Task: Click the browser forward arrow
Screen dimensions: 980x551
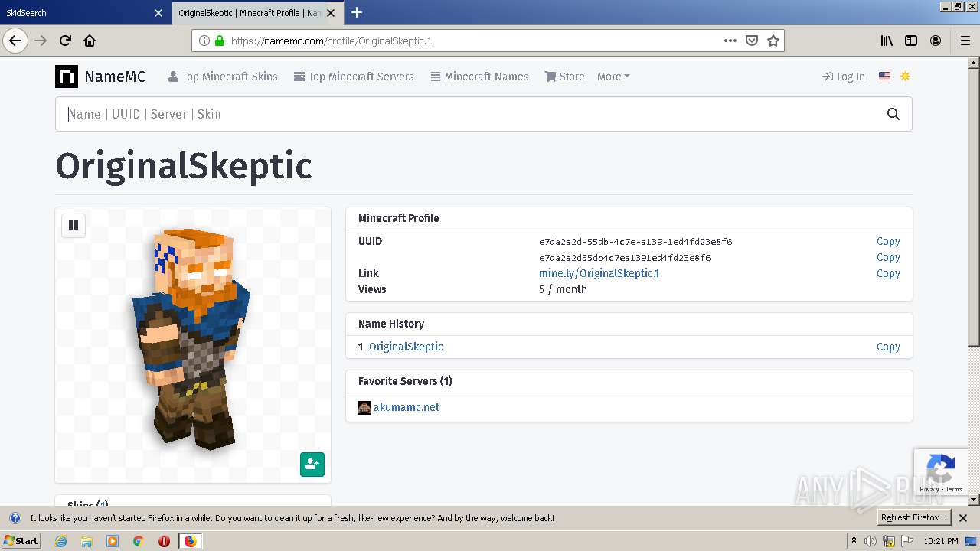Action: coord(41,41)
